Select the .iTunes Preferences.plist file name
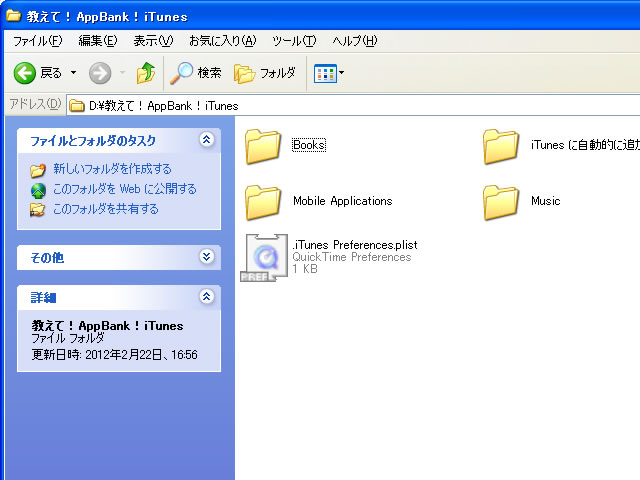This screenshot has width=640, height=480. coord(355,245)
